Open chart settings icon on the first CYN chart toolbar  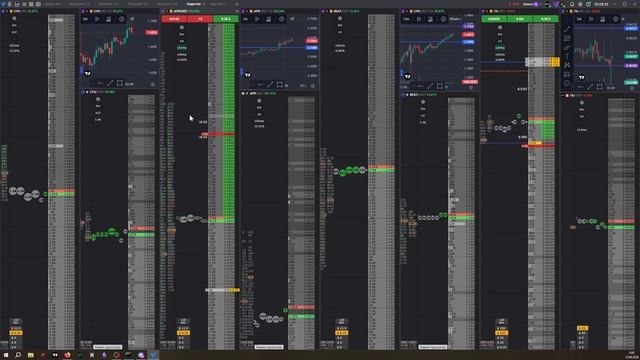coord(122,19)
